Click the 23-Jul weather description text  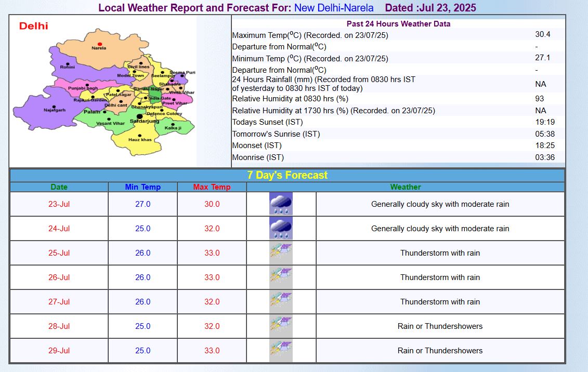440,204
